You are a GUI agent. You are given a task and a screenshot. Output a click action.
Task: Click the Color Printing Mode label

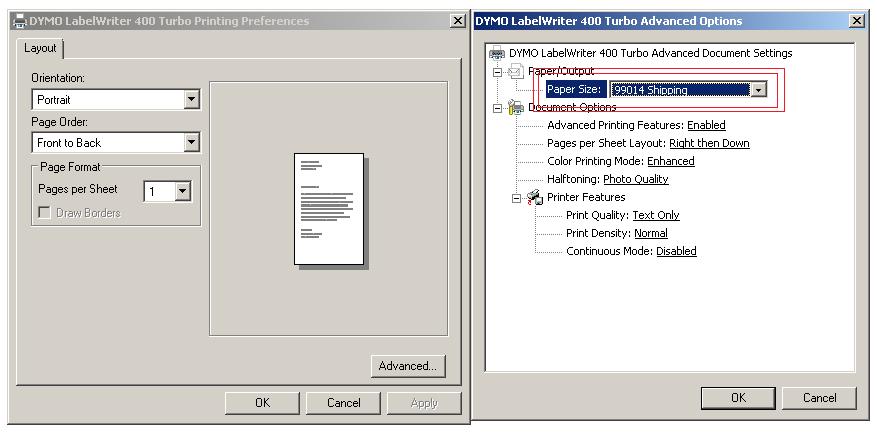coord(596,161)
